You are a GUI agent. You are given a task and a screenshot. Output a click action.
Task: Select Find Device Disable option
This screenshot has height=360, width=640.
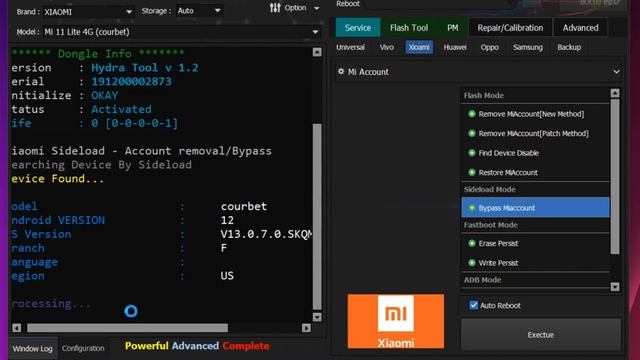click(508, 153)
